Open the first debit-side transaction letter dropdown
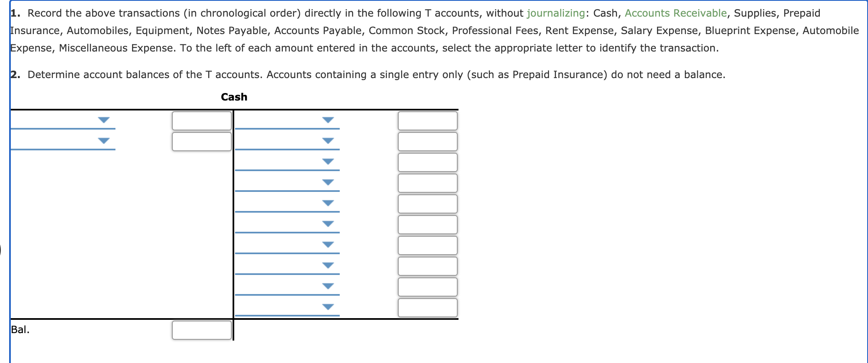The image size is (868, 363). pyautogui.click(x=63, y=120)
